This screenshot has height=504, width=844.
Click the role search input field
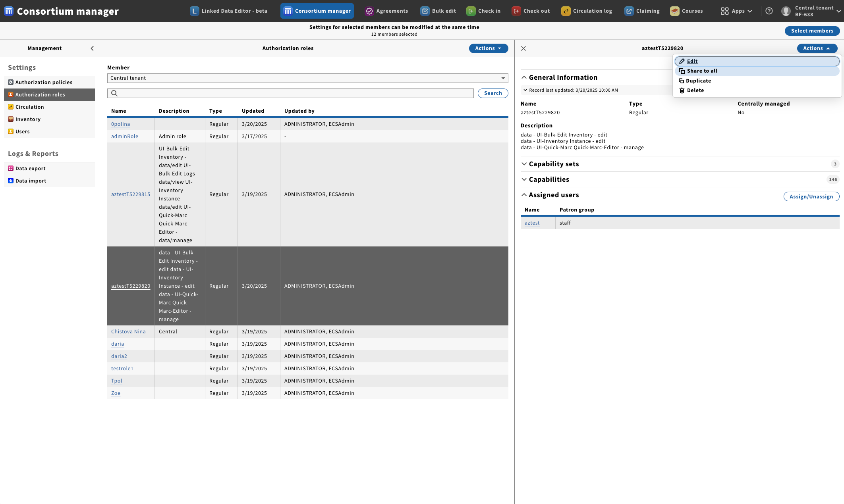(290, 93)
